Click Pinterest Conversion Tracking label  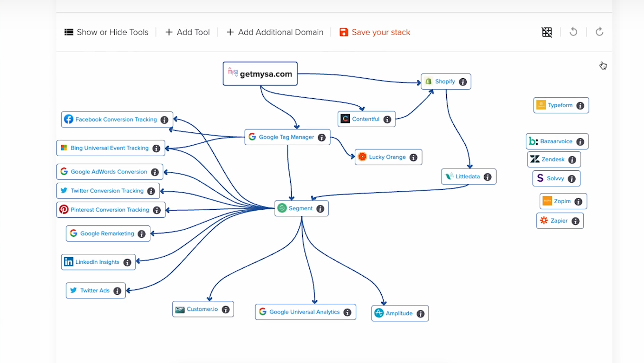coord(110,210)
